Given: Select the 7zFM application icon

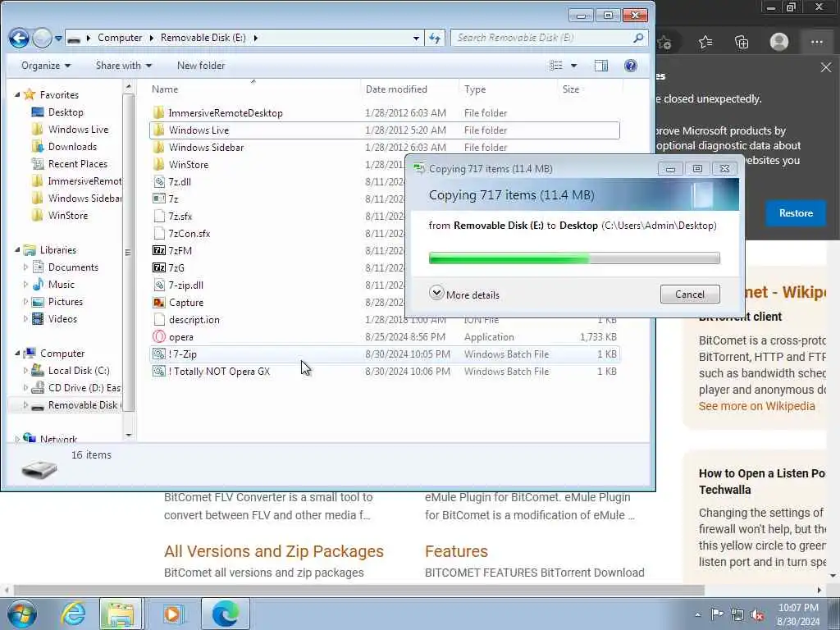Looking at the screenshot, I should coord(158,251).
